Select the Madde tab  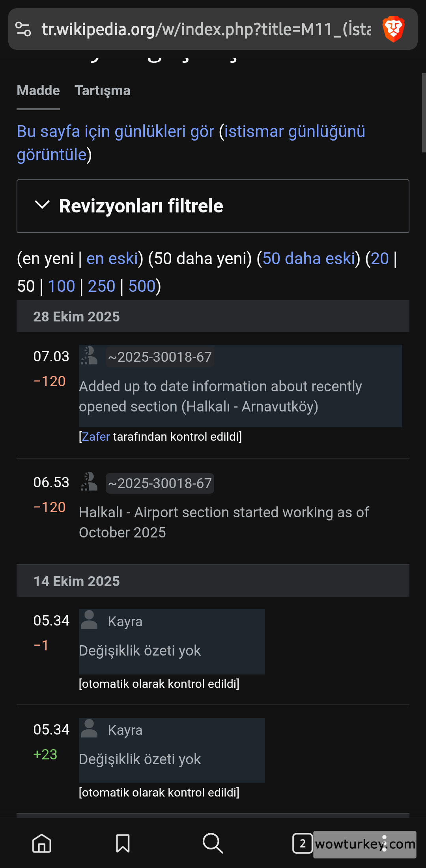[37, 90]
